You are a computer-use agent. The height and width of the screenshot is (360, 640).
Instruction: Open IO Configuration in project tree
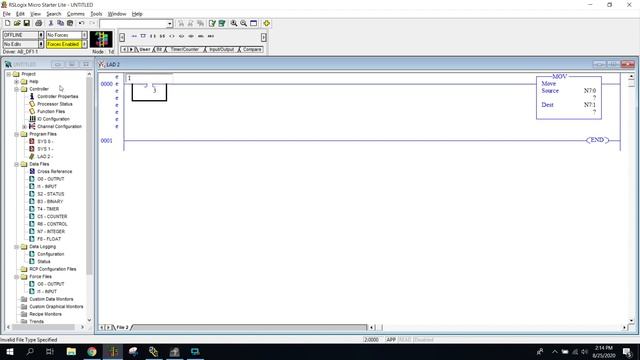coord(53,119)
